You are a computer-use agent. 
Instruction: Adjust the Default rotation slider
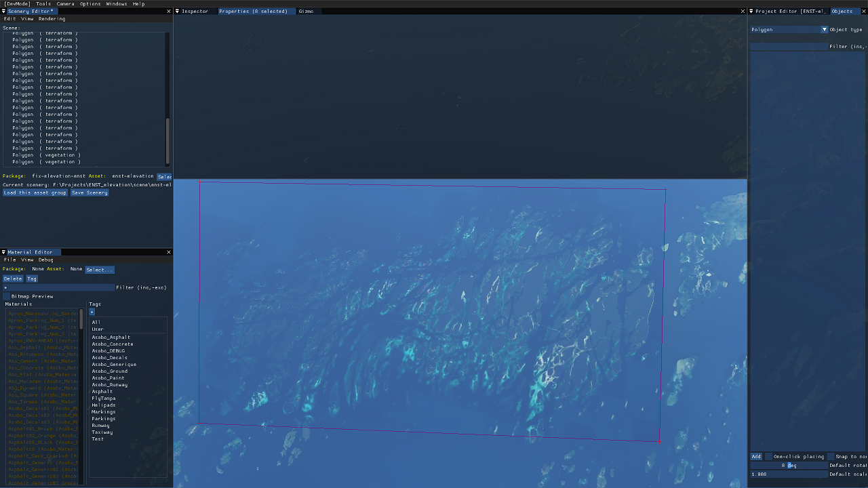pyautogui.click(x=789, y=465)
